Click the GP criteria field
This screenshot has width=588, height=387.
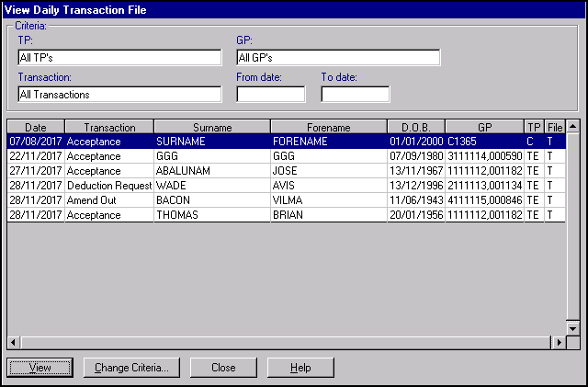click(x=338, y=58)
